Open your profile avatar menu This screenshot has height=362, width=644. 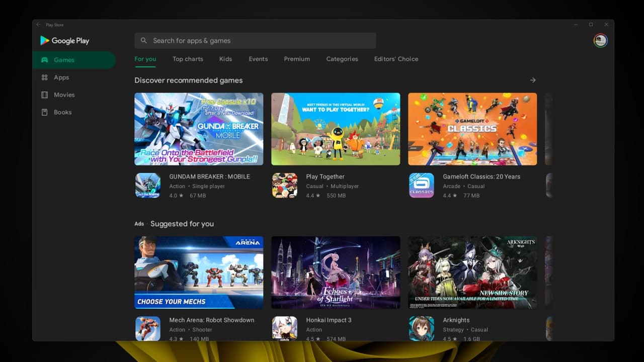point(600,40)
